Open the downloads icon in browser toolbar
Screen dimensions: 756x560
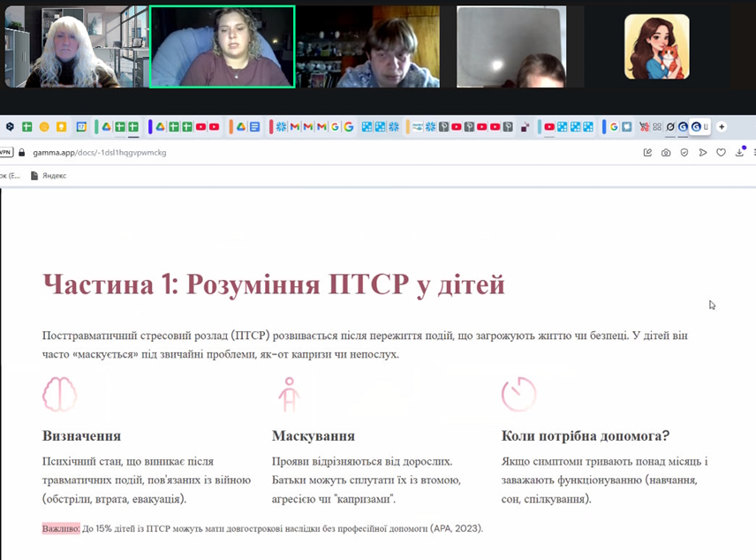tap(739, 152)
